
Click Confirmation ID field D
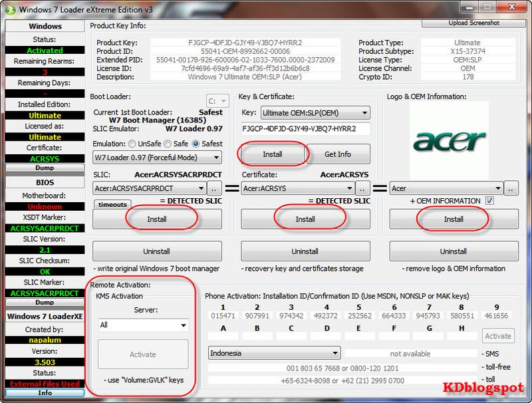(x=326, y=336)
